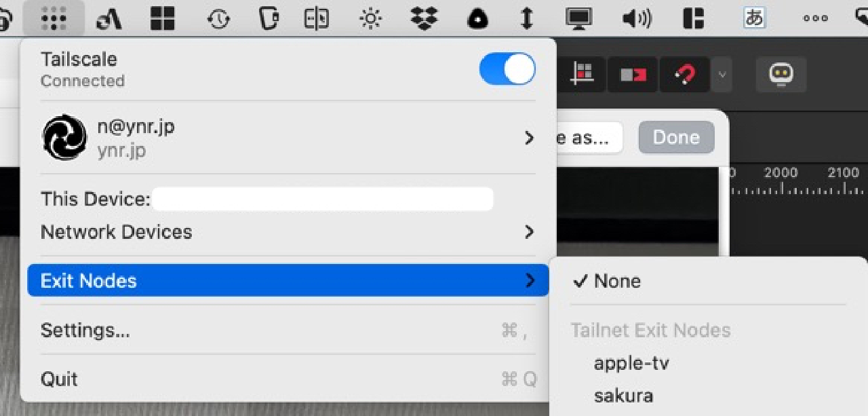Open the Network Devices menu item
This screenshot has height=416, width=868.
288,232
